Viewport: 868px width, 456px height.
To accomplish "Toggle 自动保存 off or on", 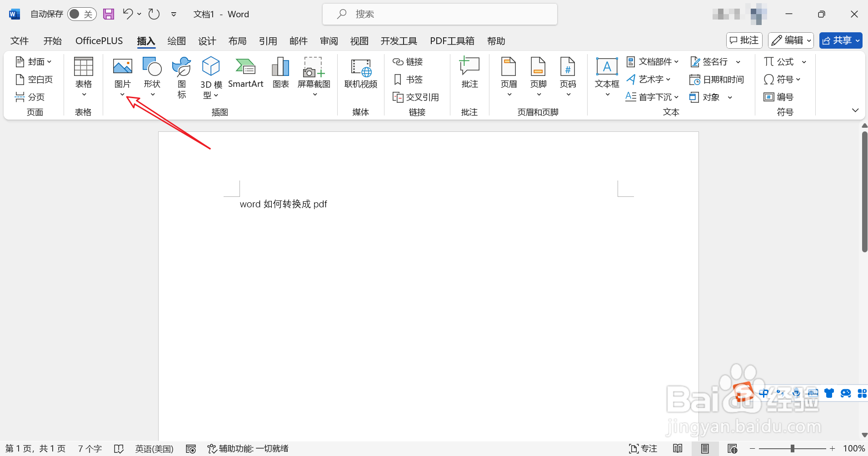I will (82, 14).
